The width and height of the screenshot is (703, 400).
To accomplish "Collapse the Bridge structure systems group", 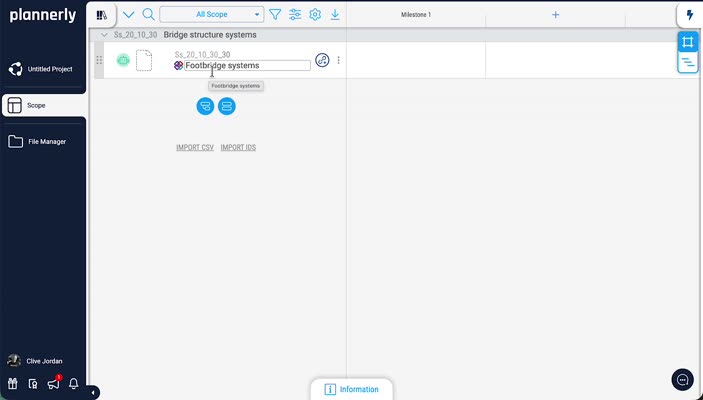I will (x=104, y=35).
